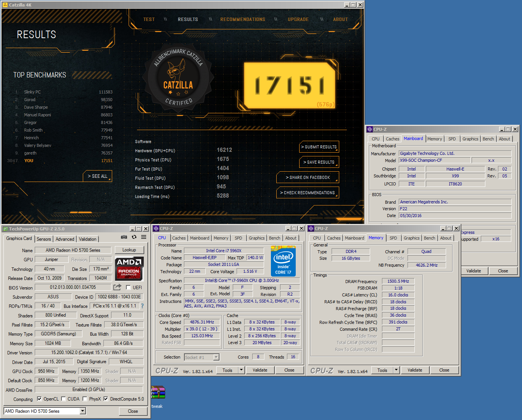522x420 pixels.
Task: Toggle the OpenCL checkbox
Action: click(39, 399)
